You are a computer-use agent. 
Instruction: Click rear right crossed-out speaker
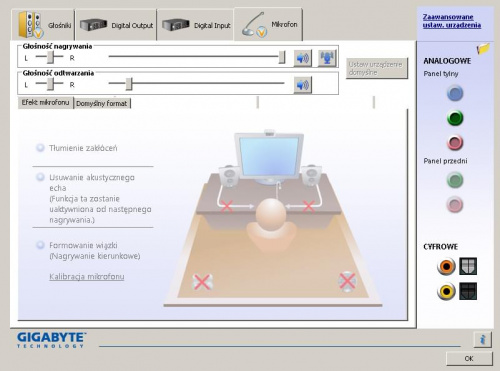(347, 281)
